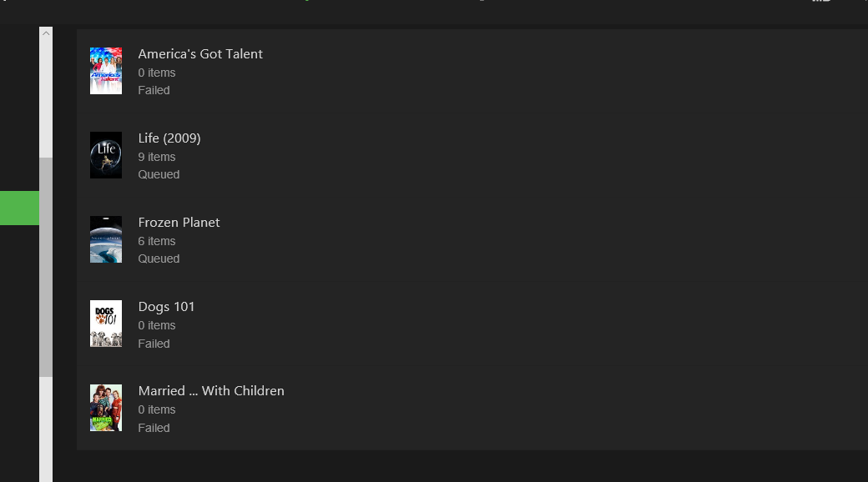Click the Married ... With Children poster thumbnail
Image resolution: width=868 pixels, height=482 pixels.
click(106, 408)
